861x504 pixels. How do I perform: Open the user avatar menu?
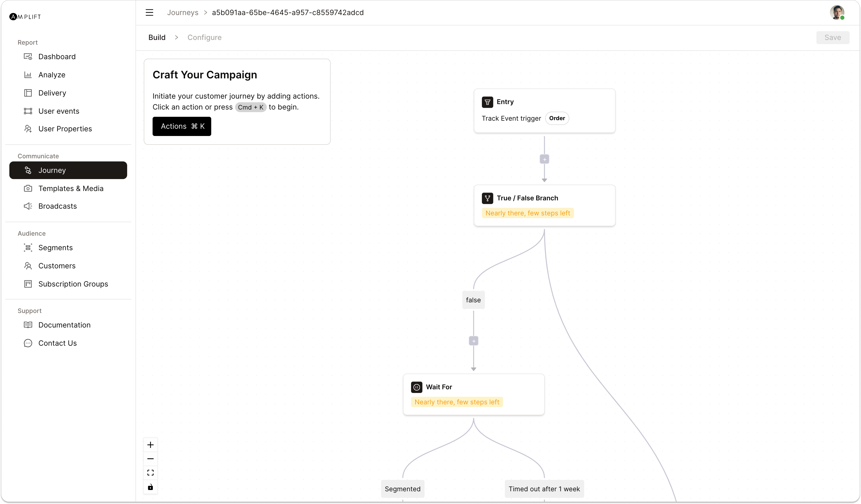(x=837, y=13)
